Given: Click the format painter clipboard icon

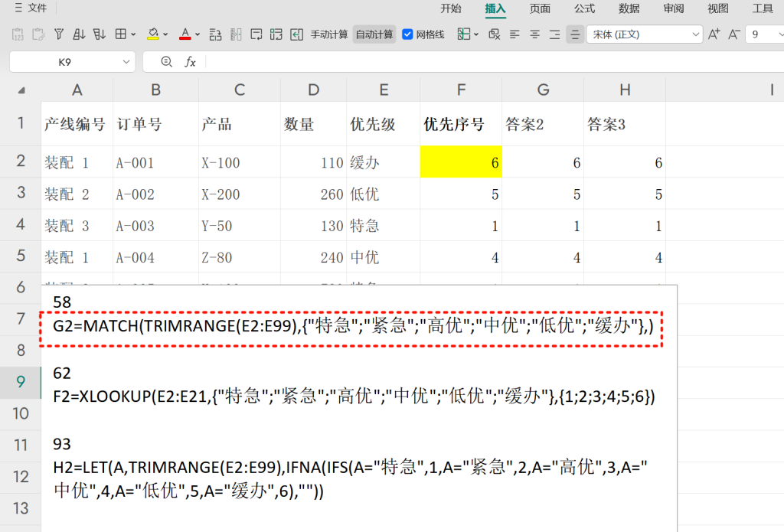Looking at the screenshot, I should (38, 34).
